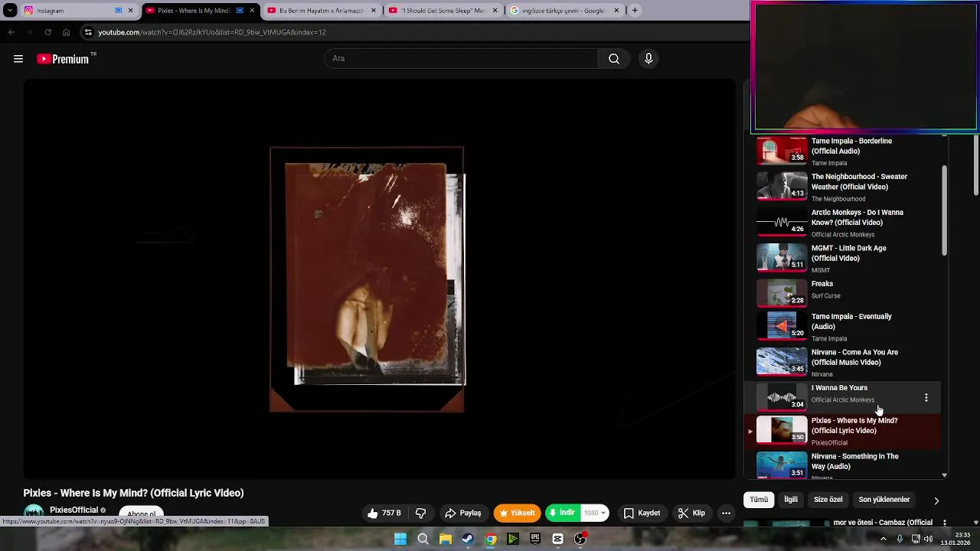Open the Windows Start menu
Image resolution: width=980 pixels, height=551 pixels.
pyautogui.click(x=400, y=539)
